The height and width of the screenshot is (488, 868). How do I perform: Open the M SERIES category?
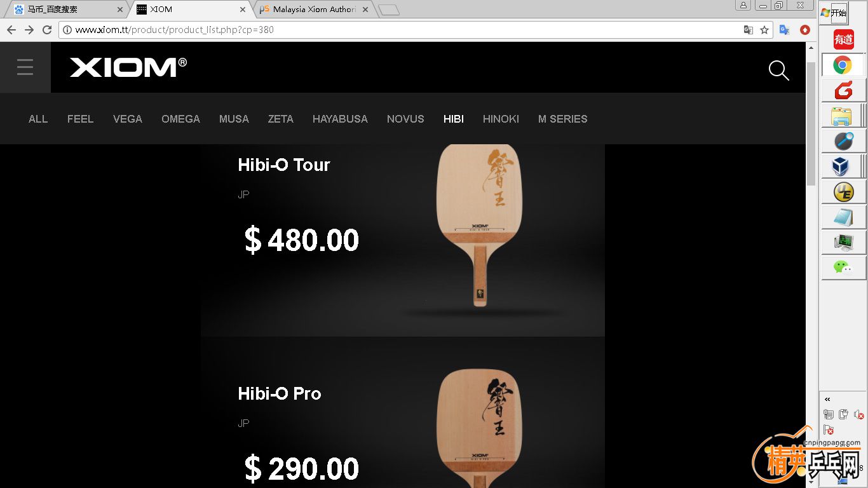point(562,119)
